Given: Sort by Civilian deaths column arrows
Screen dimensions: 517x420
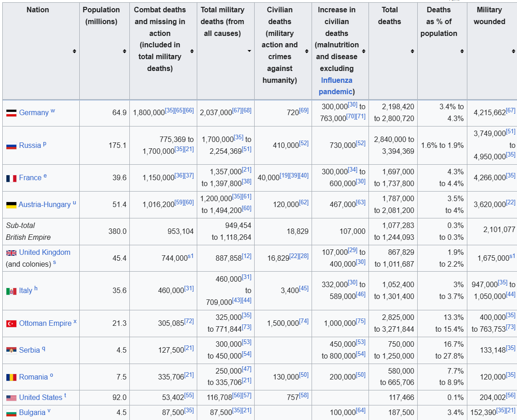Looking at the screenshot, I should (x=307, y=51).
